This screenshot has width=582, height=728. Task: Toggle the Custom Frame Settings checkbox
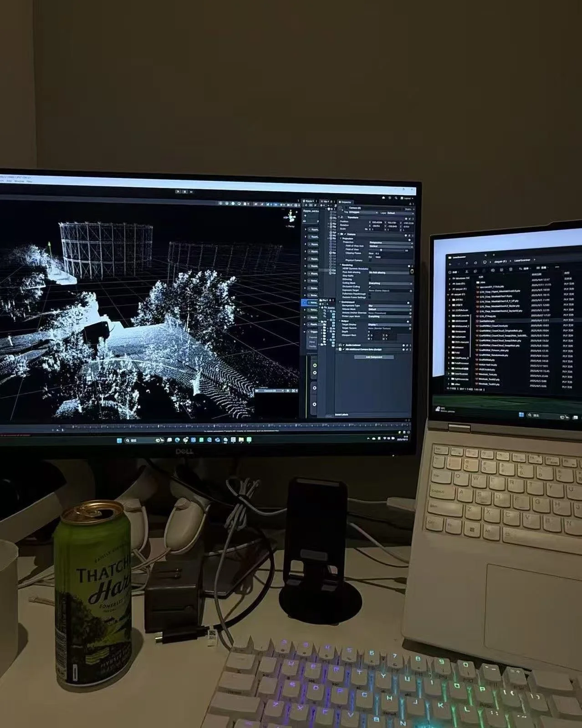click(x=370, y=297)
